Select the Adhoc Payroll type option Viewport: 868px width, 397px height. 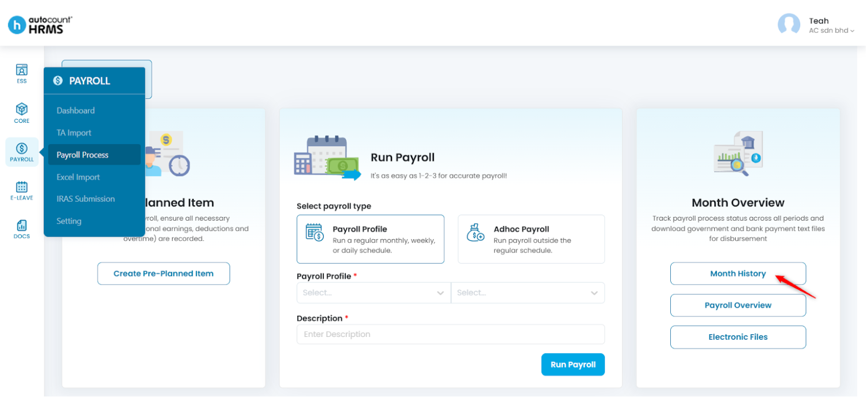531,239
